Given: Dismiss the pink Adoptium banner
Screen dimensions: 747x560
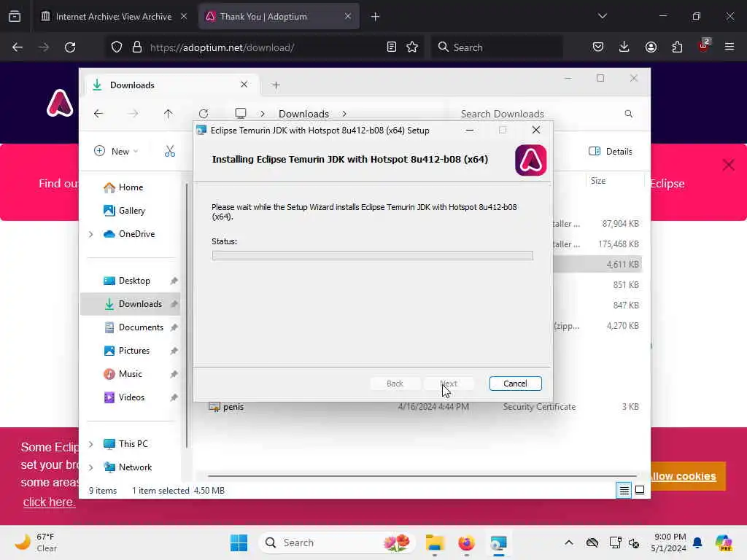Looking at the screenshot, I should click(x=729, y=166).
